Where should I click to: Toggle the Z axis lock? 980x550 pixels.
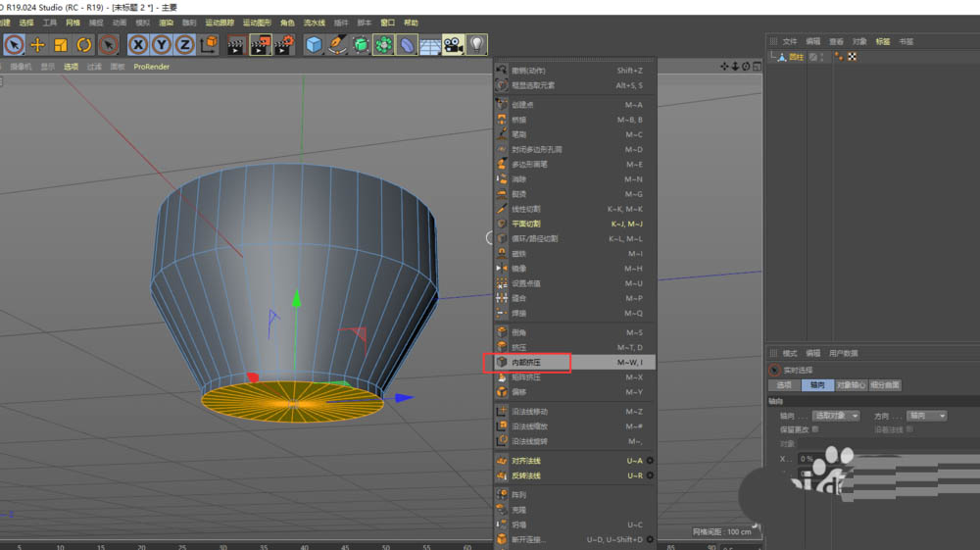[185, 44]
